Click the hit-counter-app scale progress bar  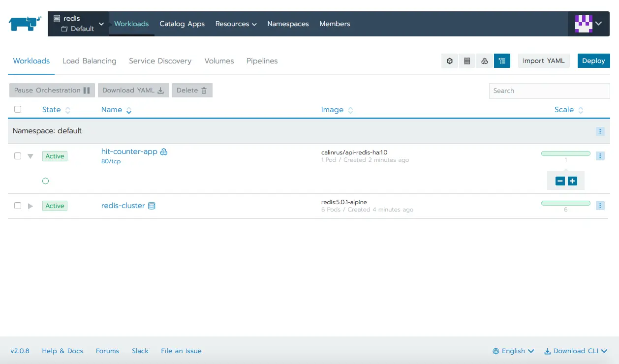pyautogui.click(x=566, y=153)
